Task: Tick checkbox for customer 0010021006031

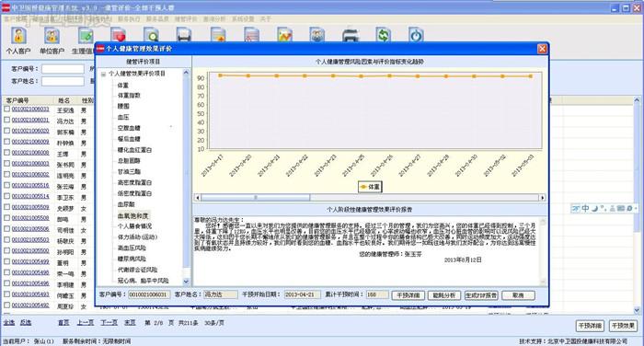Action: [x=7, y=120]
